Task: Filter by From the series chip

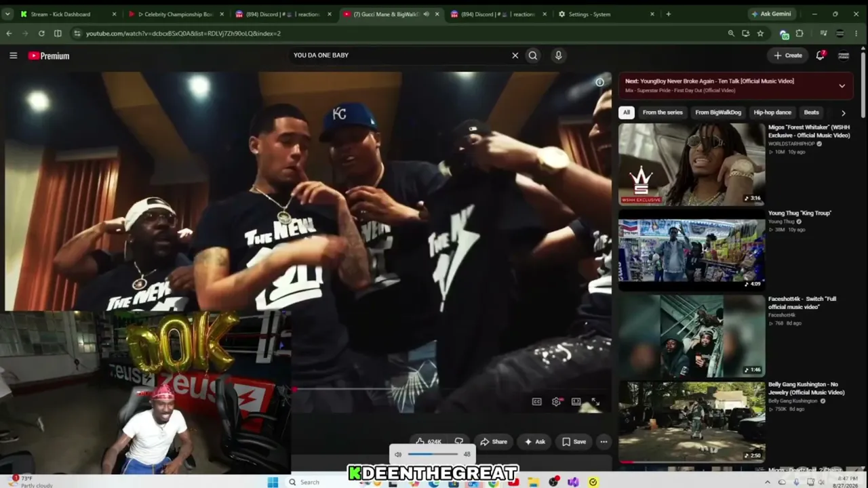Action: [663, 113]
